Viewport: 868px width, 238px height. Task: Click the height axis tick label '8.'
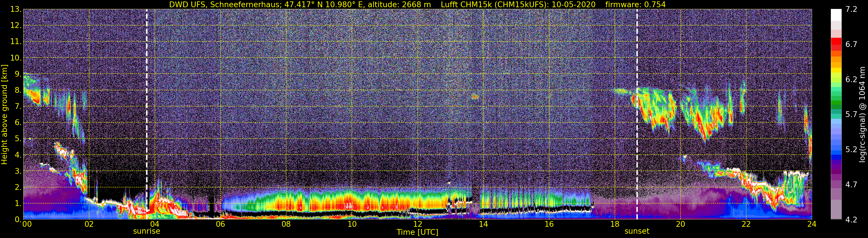[x=18, y=90]
